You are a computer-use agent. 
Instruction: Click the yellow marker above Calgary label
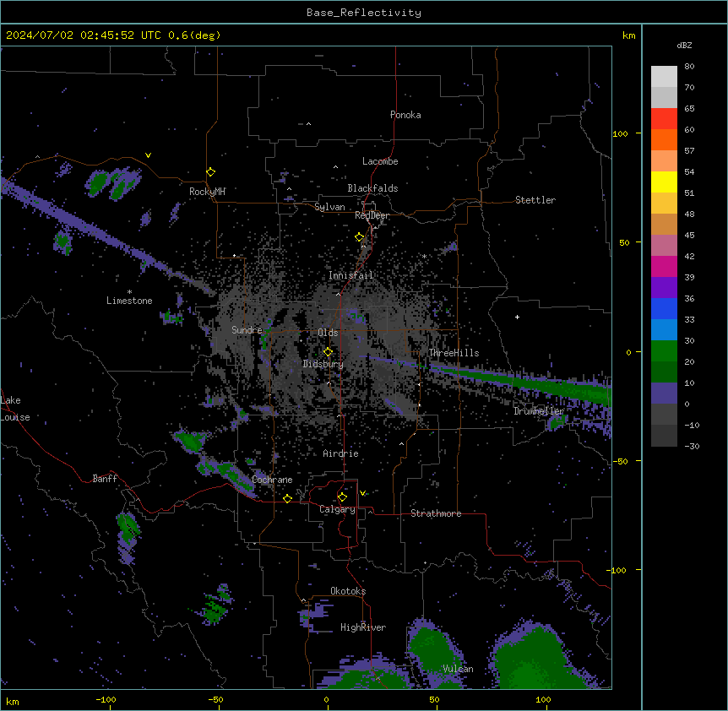pos(342,497)
